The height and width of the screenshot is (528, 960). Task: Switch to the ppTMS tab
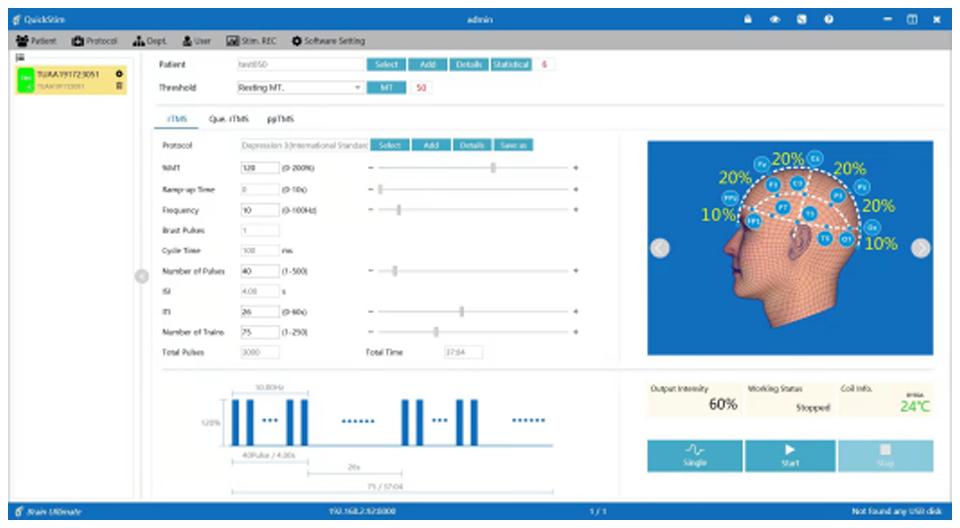coord(280,119)
